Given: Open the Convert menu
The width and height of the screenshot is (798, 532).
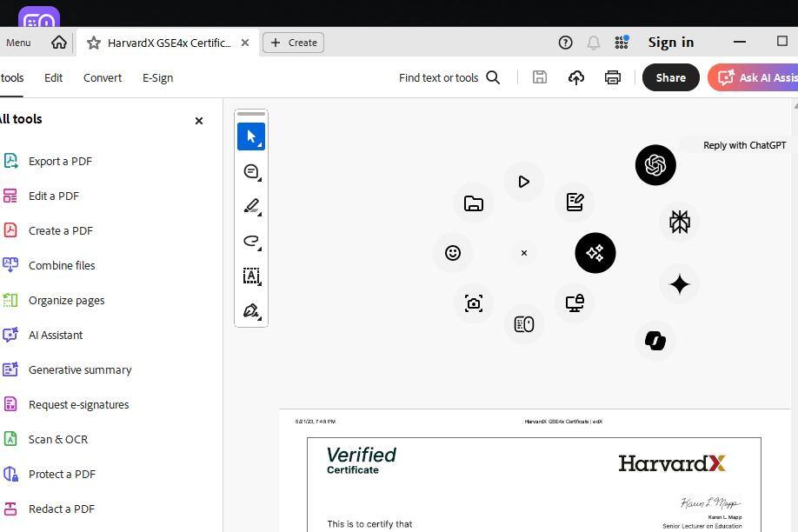Looking at the screenshot, I should [103, 77].
